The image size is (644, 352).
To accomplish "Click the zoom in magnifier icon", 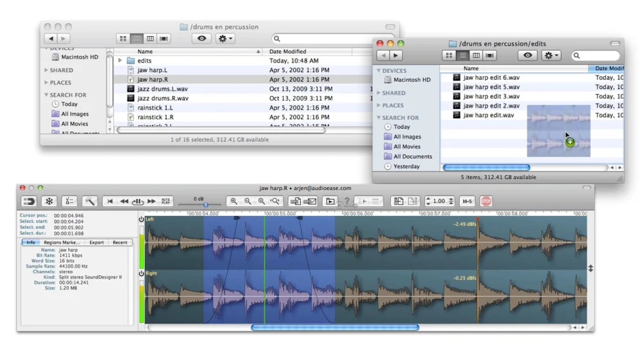I will (234, 201).
